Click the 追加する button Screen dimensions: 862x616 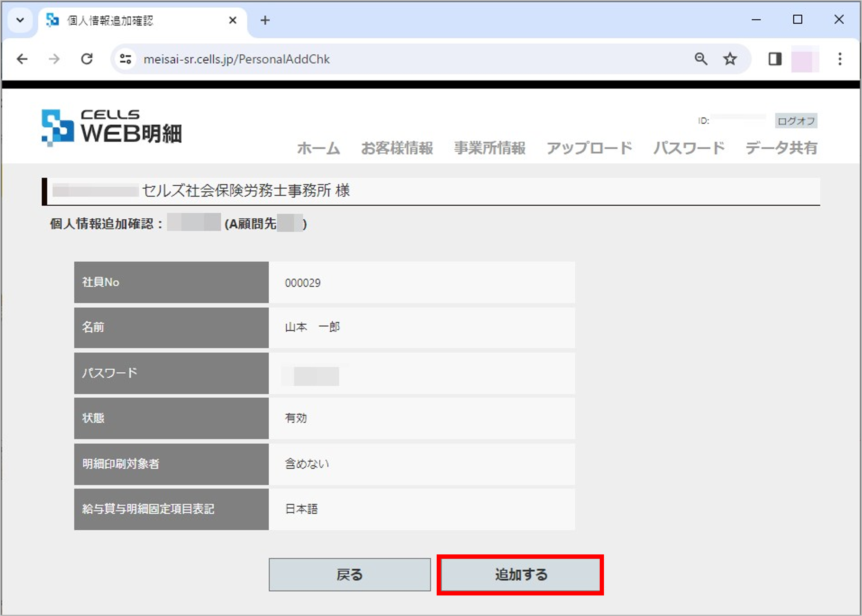(520, 575)
